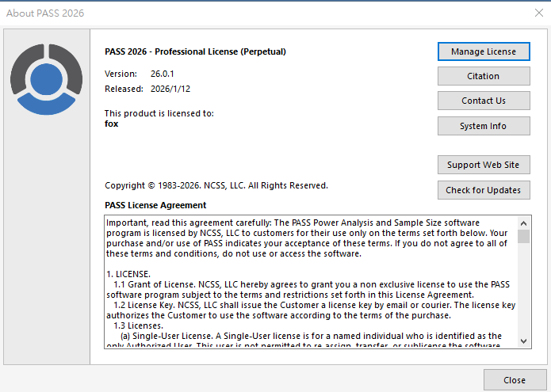The image size is (551, 392).
Task: Click the Citation button
Action: click(484, 76)
